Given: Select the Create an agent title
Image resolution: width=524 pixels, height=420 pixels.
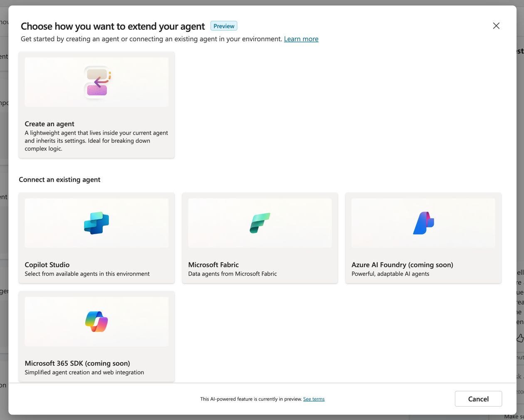Looking at the screenshot, I should pyautogui.click(x=49, y=124).
